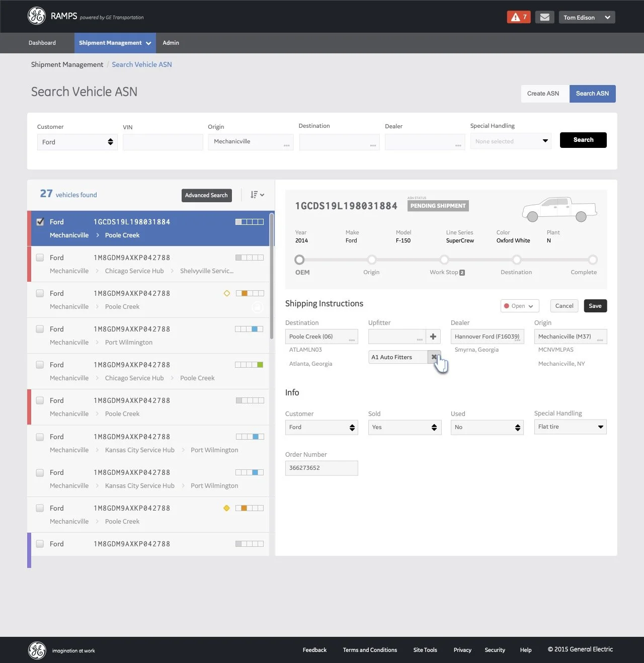Open the Origin lookup ellipsis in search

coord(286,145)
